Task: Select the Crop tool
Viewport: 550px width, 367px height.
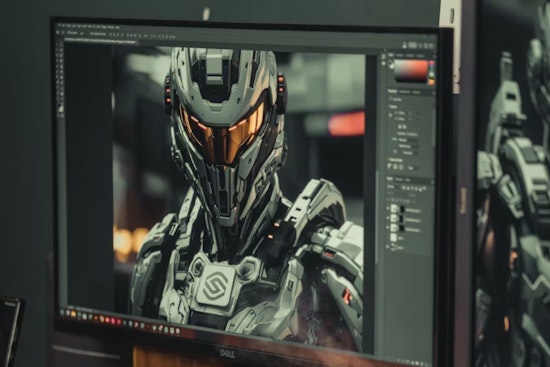Action: click(x=57, y=55)
